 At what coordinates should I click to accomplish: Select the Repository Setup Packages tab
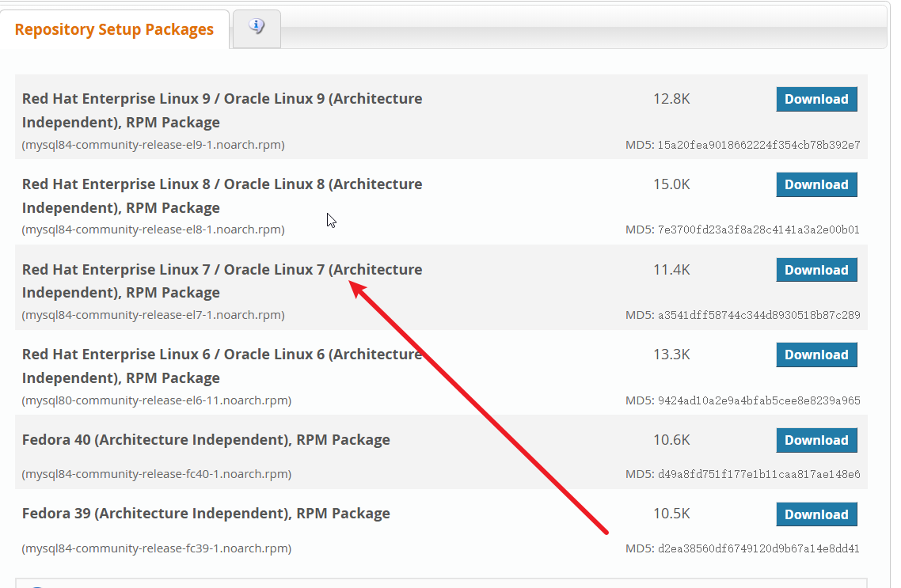114,29
